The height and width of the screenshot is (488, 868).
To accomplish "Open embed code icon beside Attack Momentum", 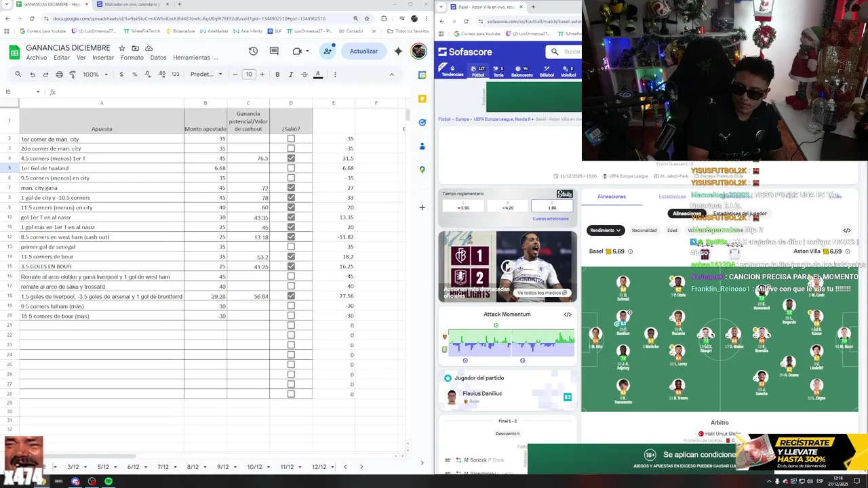I will coord(568,314).
